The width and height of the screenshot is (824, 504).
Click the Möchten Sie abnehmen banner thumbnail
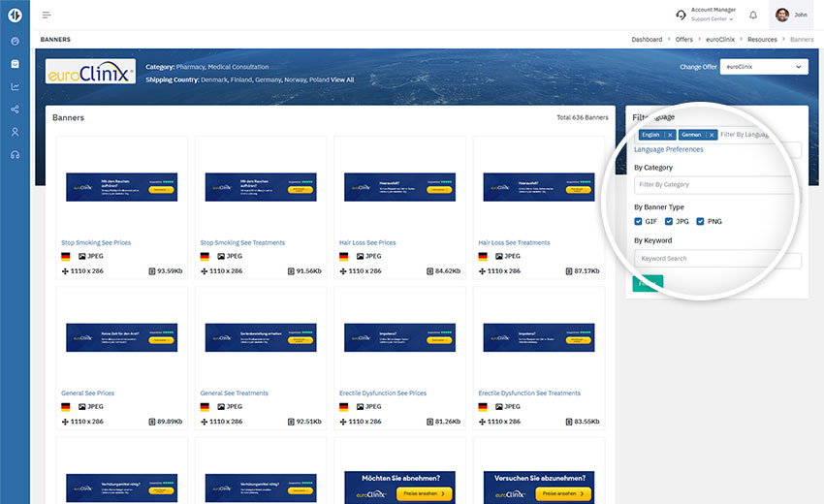tap(400, 488)
